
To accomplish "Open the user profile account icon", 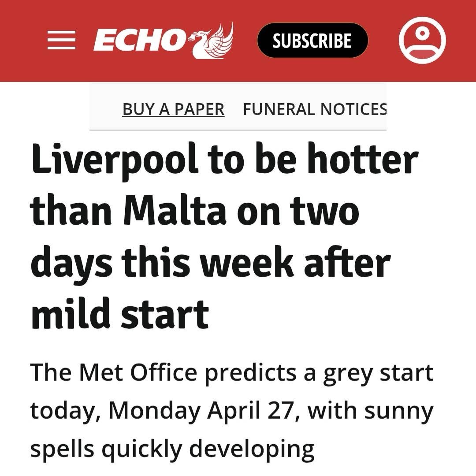I will (x=422, y=41).
